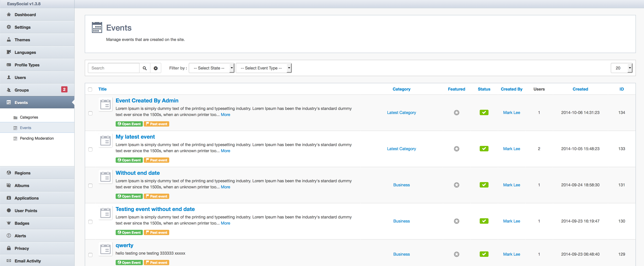Check the My latest event row checkbox
This screenshot has width=644, height=266.
90,149
